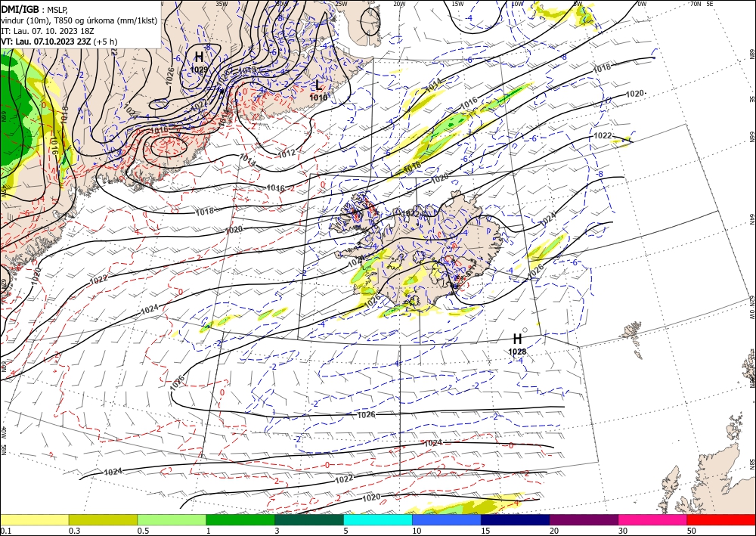Screen dimensions: 756x536
Task: Click the cyan 5 mm legend swatch
Action: 378,519
